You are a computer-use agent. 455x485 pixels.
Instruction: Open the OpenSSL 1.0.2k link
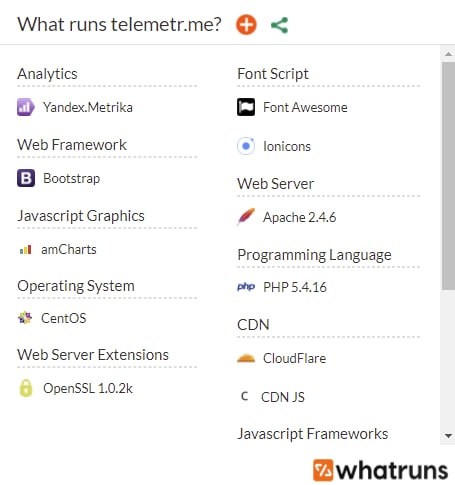point(88,388)
